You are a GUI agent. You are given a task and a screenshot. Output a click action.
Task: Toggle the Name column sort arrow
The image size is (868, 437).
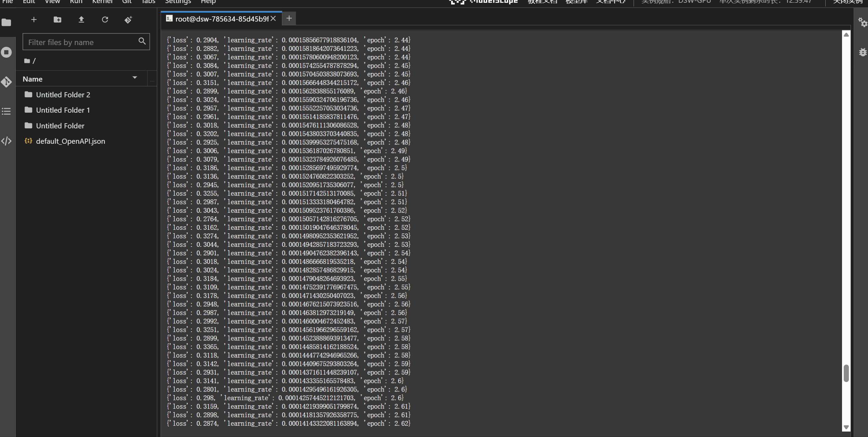point(135,78)
